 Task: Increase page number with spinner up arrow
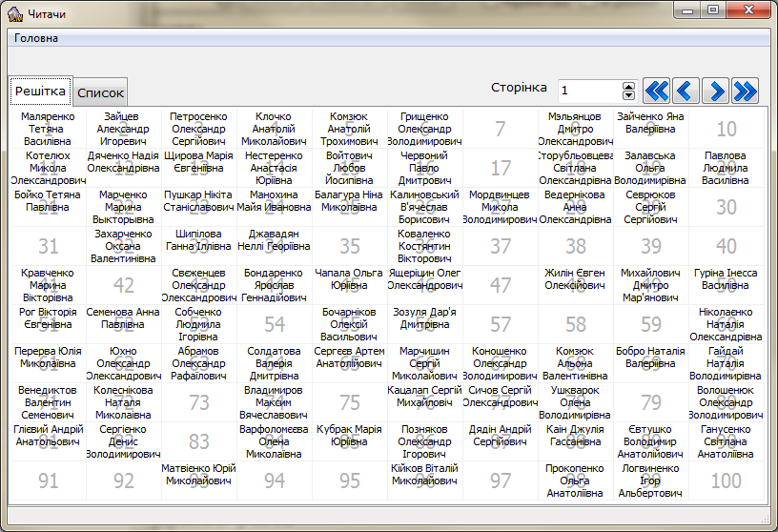[x=628, y=86]
